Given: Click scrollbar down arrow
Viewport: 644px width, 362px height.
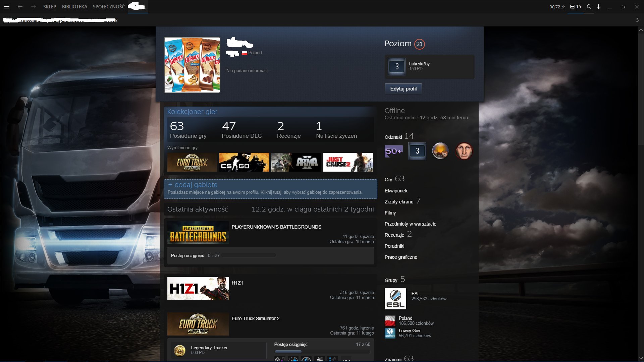Looking at the screenshot, I should [x=641, y=358].
